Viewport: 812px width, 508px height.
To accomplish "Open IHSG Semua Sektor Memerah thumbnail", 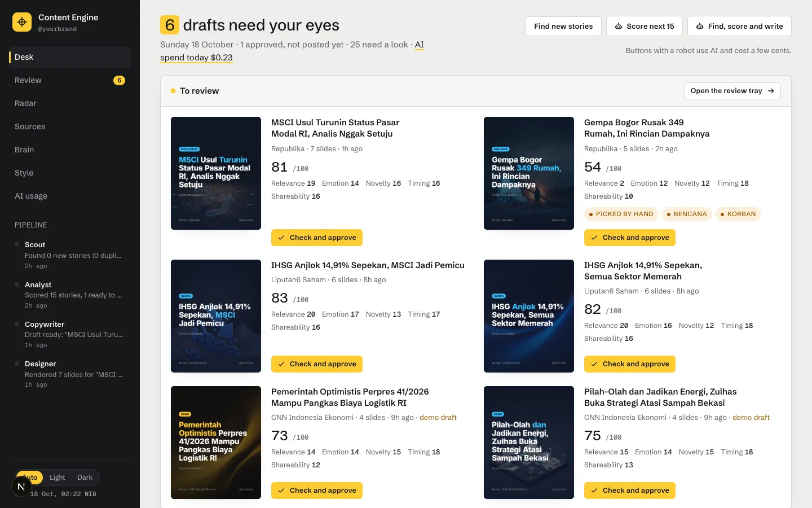I will pos(529,316).
